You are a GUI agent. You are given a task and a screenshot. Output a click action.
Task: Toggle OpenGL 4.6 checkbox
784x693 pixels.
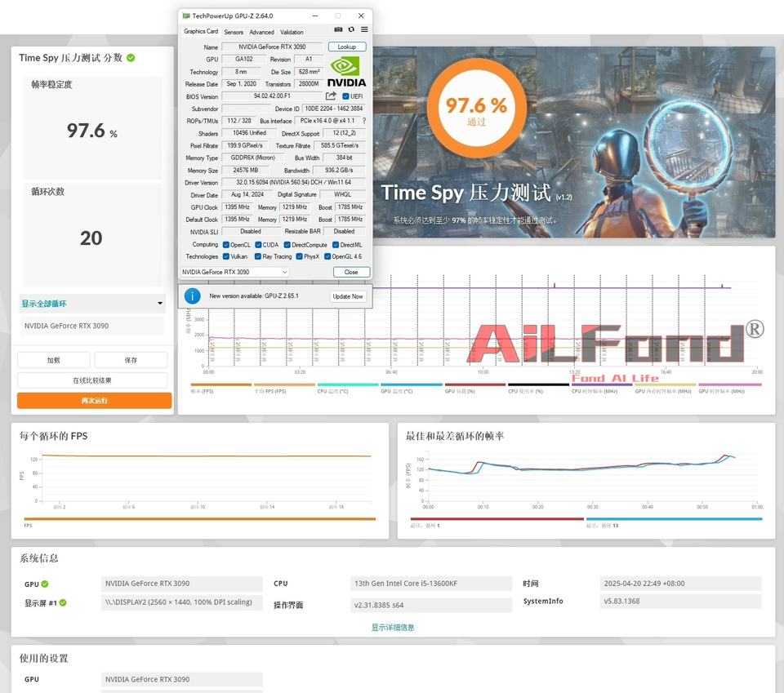(x=327, y=256)
